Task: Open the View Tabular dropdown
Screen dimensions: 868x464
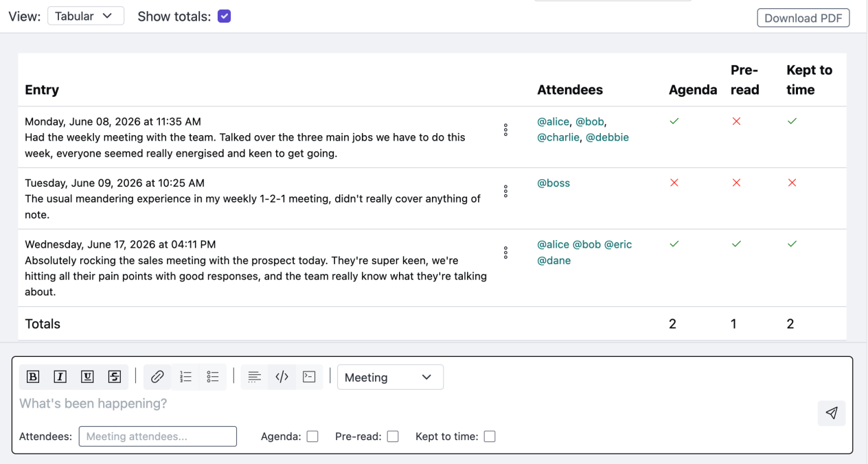Action: point(86,16)
